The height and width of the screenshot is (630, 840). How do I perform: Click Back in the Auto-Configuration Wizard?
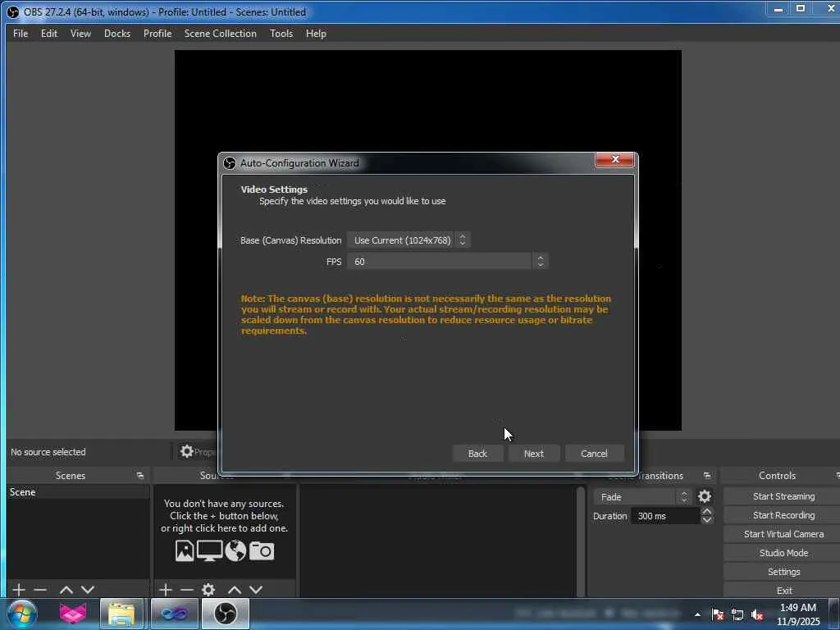click(477, 453)
